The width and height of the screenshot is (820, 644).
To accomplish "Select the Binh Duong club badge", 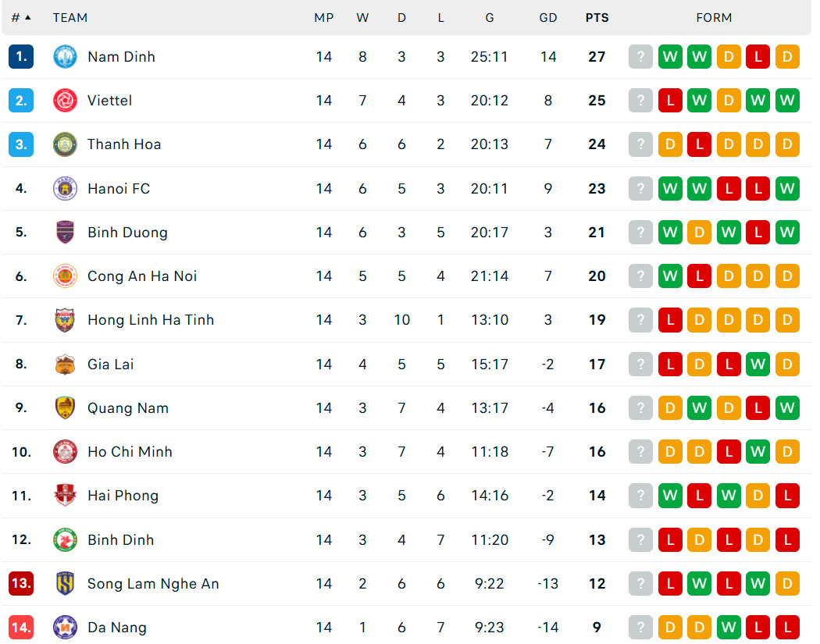I will click(65, 232).
